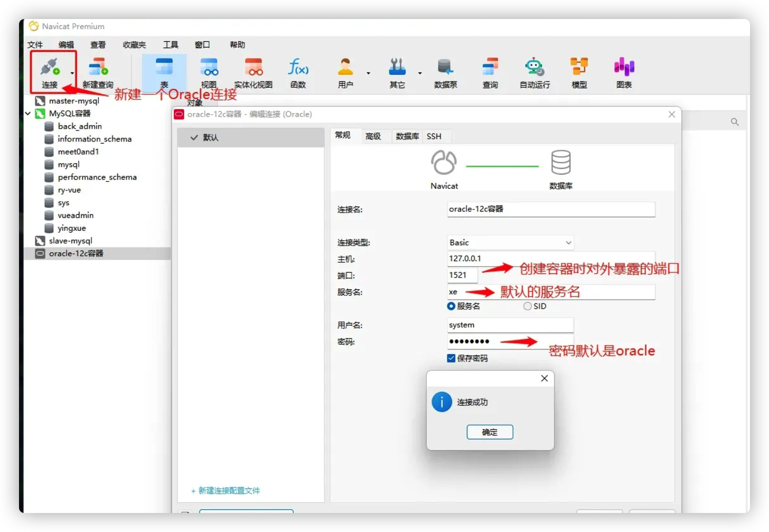Click the 查询 (Query) toolbar icon
The image size is (769, 532).
(490, 72)
